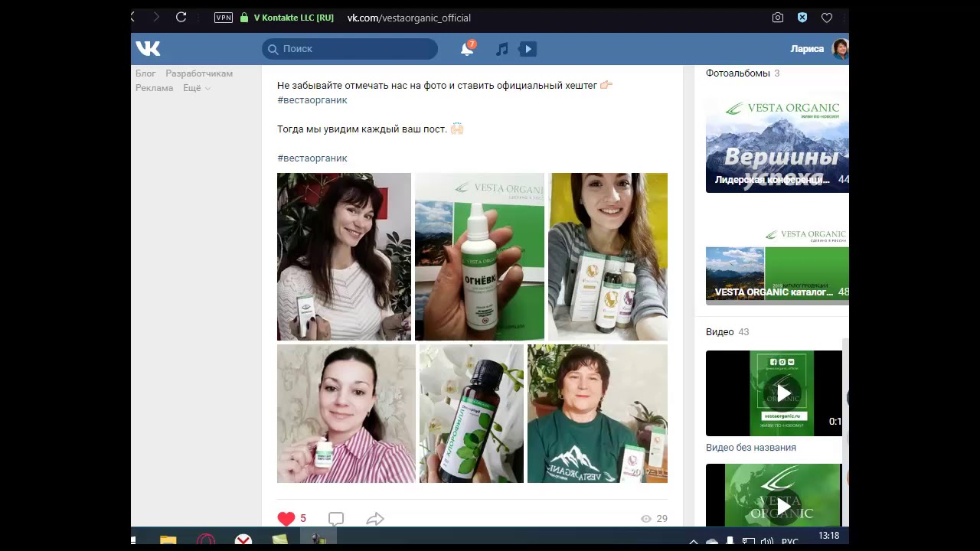980x551 pixels.
Task: Click the post views eye icon
Action: (x=646, y=519)
